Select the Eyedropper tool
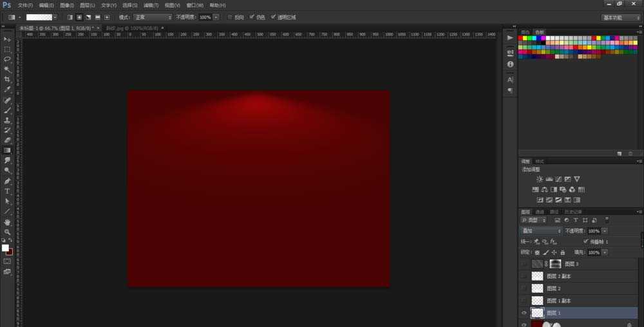 click(7, 89)
